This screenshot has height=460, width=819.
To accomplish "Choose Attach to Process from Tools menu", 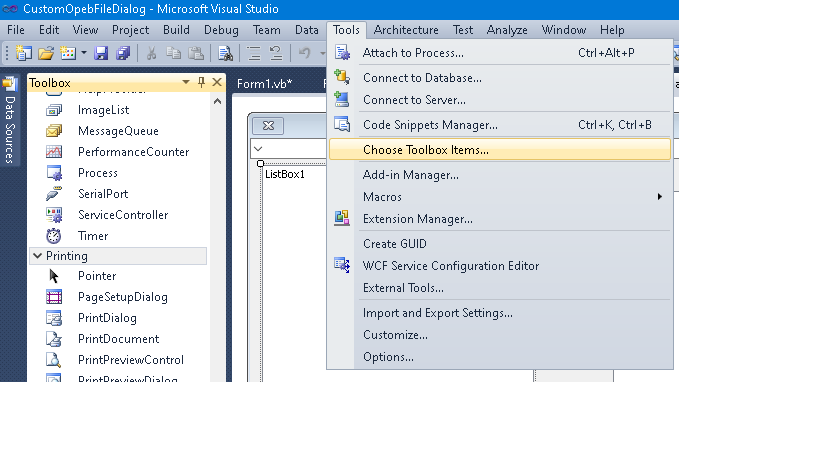I will coord(500,53).
